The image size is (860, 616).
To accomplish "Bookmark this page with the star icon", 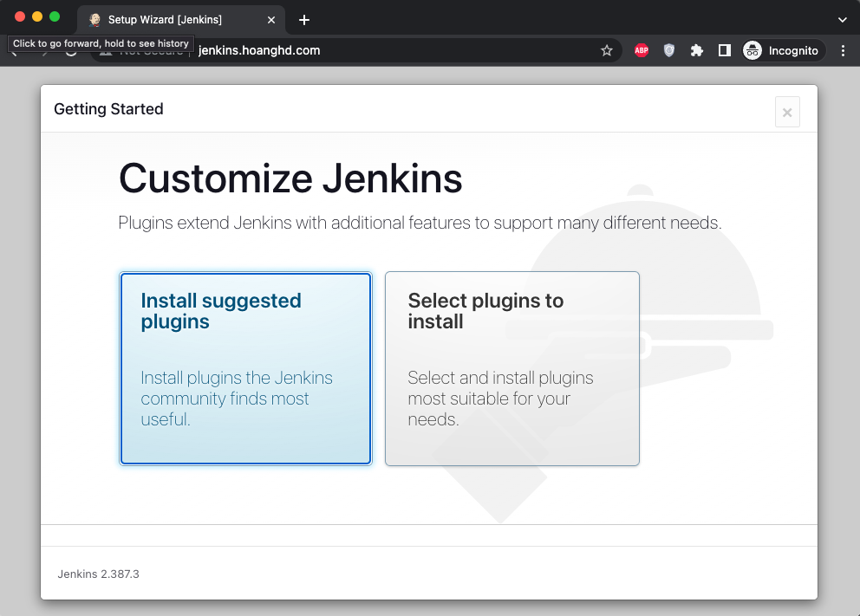I will (607, 50).
